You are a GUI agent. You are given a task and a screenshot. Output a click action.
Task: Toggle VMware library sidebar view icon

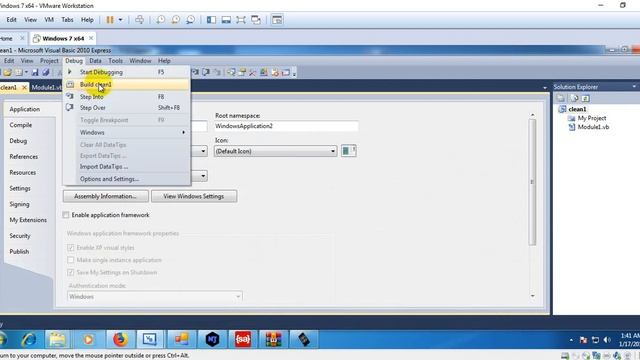pos(211,20)
